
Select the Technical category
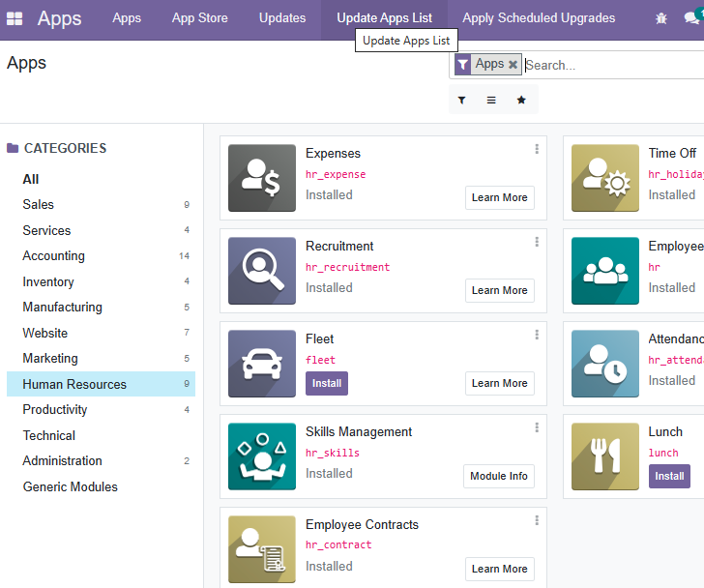pos(101,435)
